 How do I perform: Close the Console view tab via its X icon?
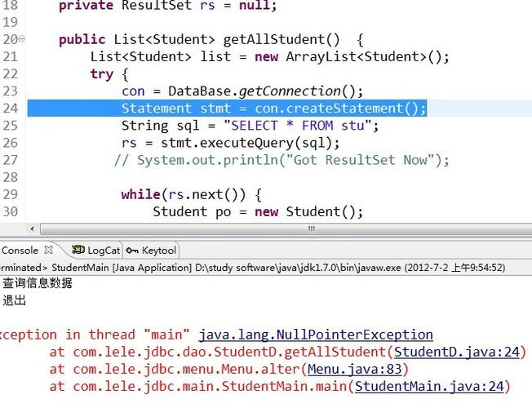point(48,251)
